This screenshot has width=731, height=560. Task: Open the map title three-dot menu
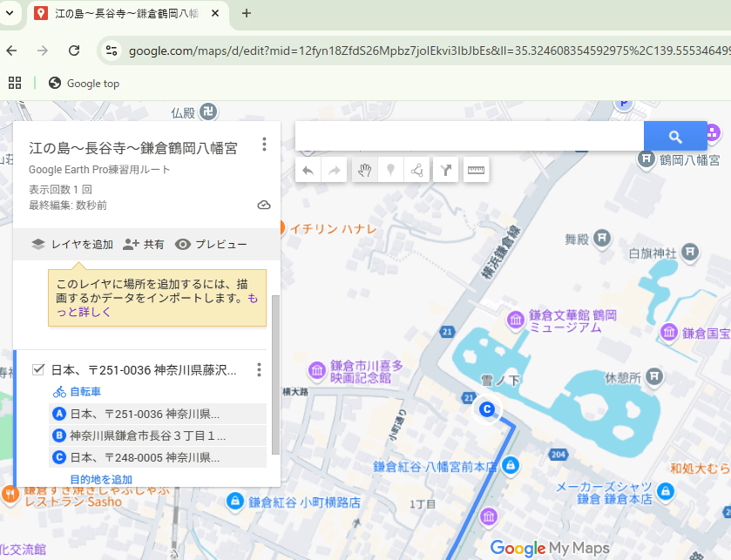click(x=264, y=145)
